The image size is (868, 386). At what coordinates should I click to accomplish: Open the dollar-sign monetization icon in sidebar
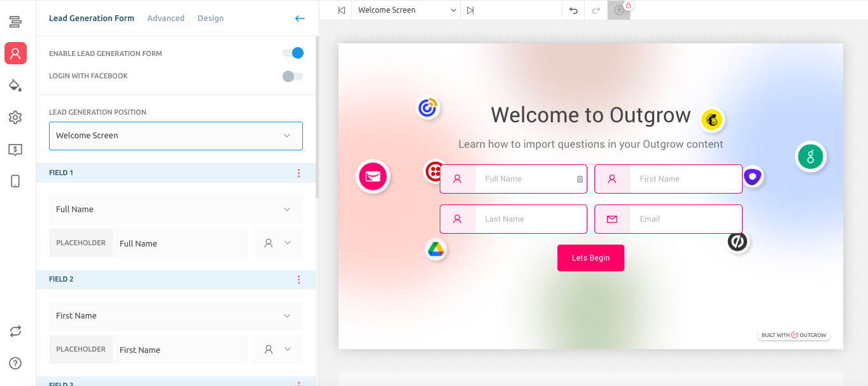[x=15, y=150]
